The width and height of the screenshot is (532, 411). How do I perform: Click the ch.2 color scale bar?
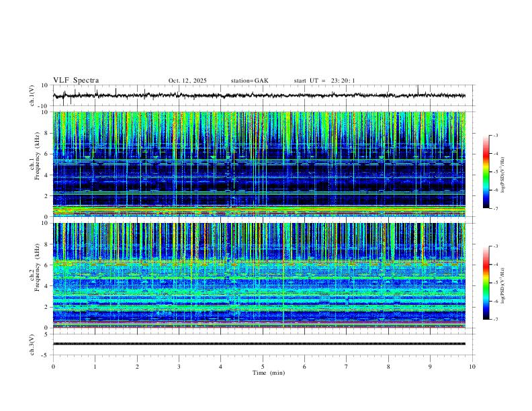[x=486, y=283]
